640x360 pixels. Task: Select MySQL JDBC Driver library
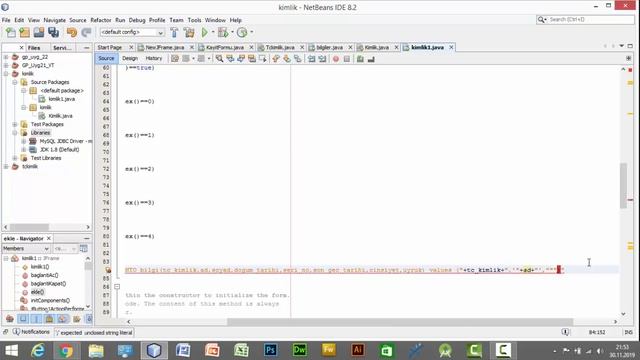(x=65, y=141)
